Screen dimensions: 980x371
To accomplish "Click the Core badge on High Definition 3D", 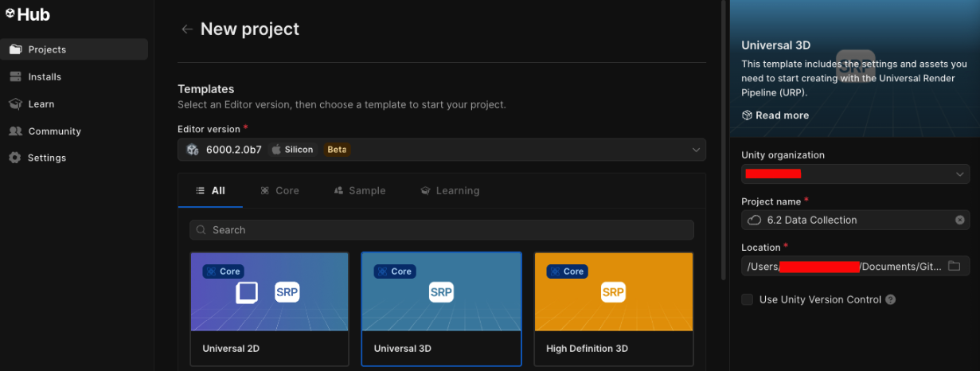I will [567, 271].
